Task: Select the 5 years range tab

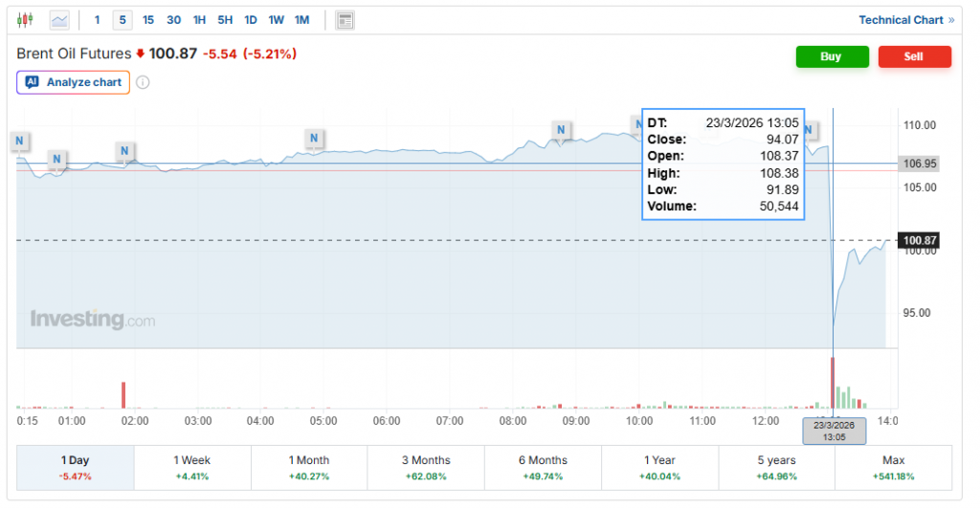Action: (776, 468)
